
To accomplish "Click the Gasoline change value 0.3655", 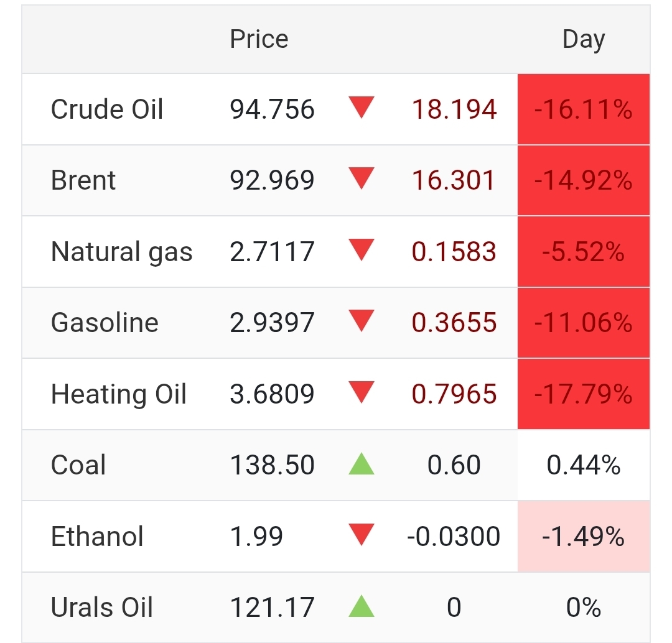I will pyautogui.click(x=454, y=323).
